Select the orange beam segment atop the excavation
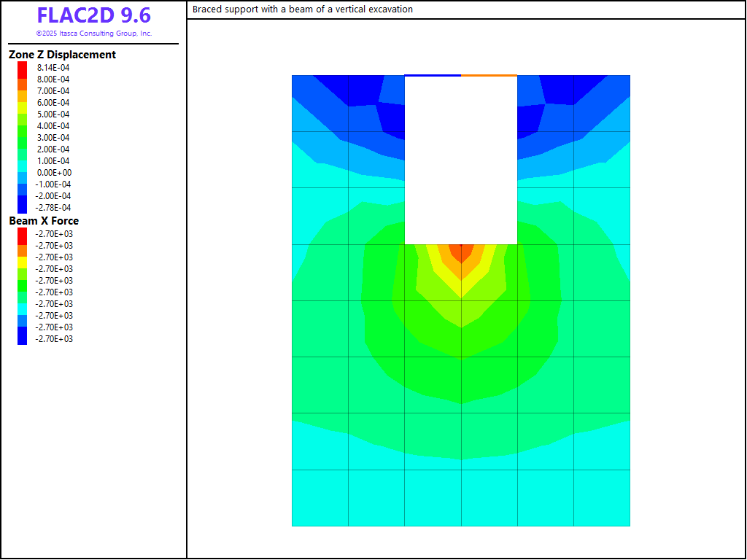 (489, 75)
